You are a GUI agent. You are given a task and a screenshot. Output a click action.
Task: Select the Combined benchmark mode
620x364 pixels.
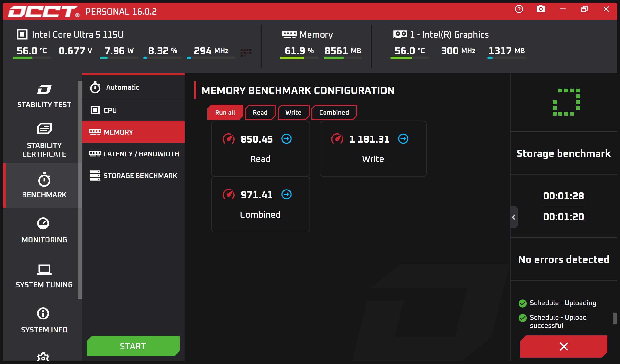click(x=334, y=113)
